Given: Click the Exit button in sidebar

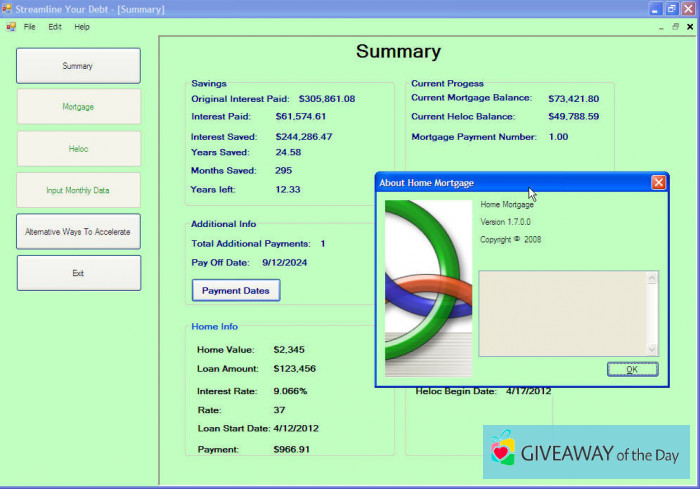Looking at the screenshot, I should tap(78, 273).
